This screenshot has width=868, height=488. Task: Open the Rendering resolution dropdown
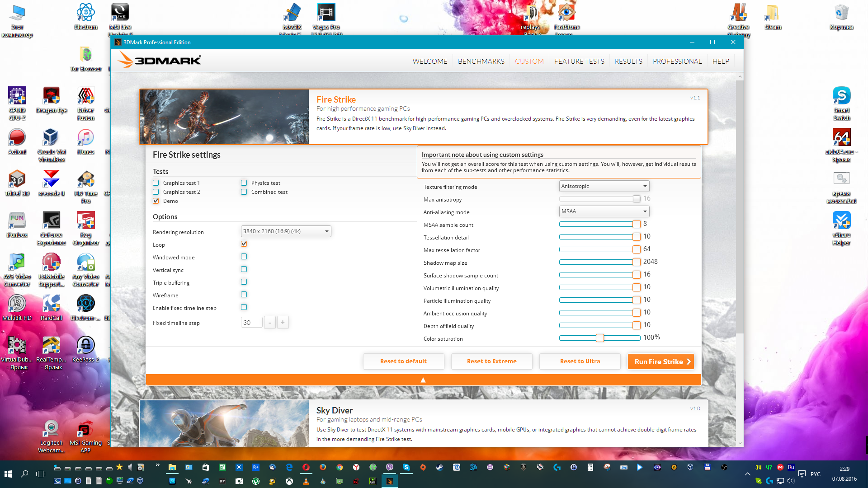[x=286, y=231]
